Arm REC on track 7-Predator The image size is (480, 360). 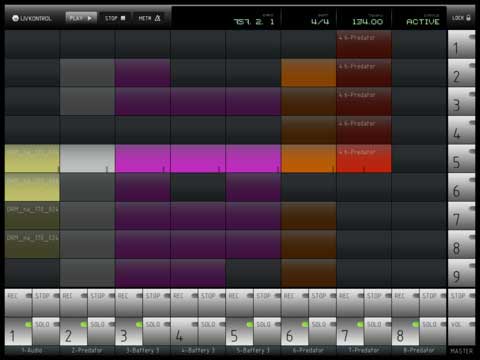[x=351, y=303]
